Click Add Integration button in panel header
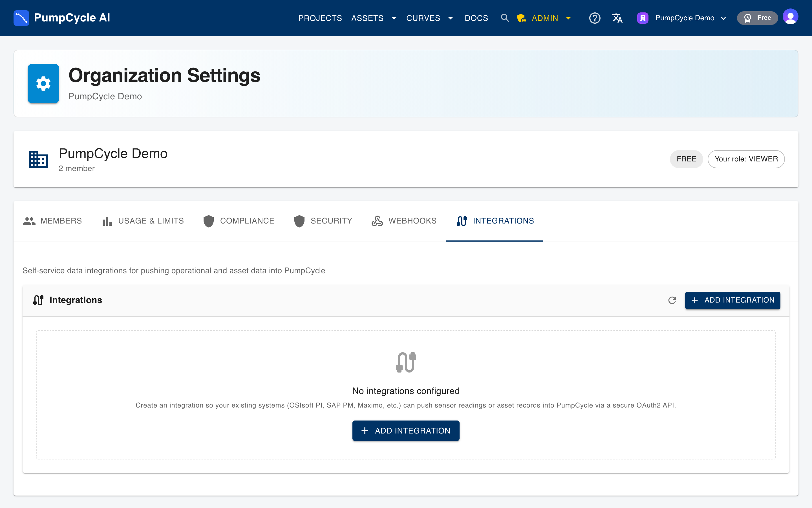Image resolution: width=812 pixels, height=508 pixels. point(732,300)
